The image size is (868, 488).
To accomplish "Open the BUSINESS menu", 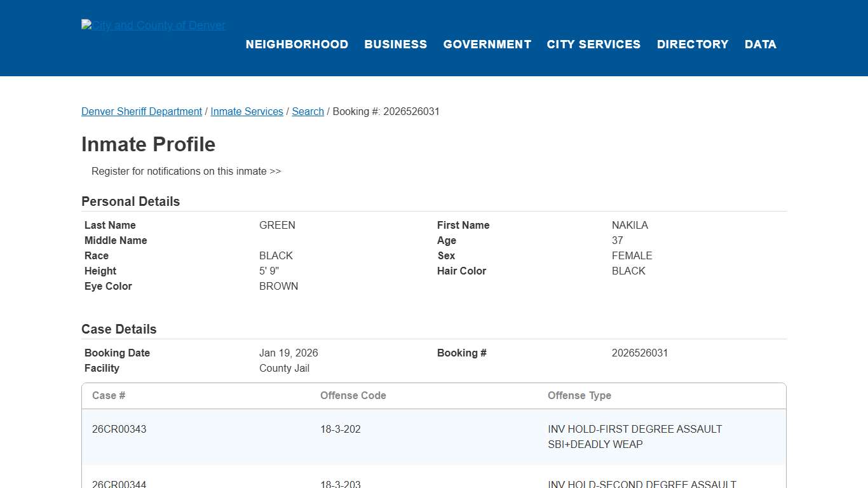I will [395, 44].
